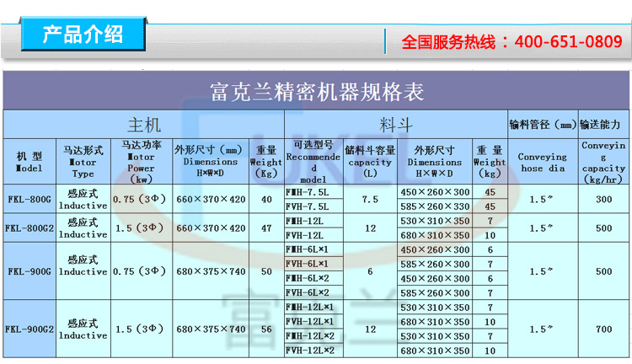The height and width of the screenshot is (364, 632).
Task: Select the table title 富克兰精密机器规格表
Action: tap(317, 92)
